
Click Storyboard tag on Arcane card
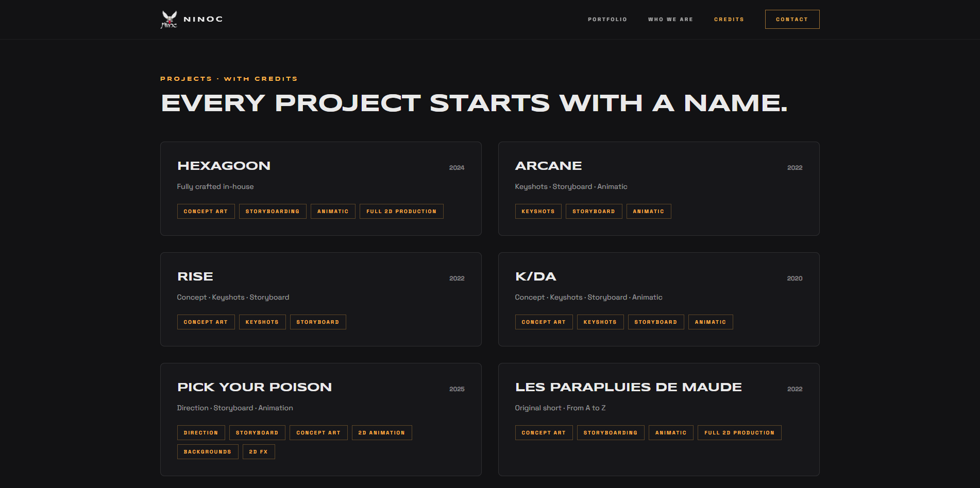coord(594,212)
